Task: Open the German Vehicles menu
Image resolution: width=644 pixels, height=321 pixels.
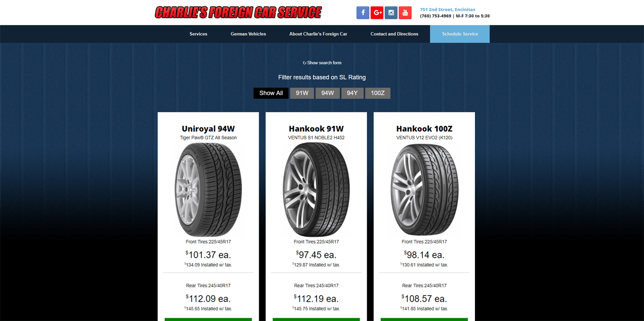Action: tap(248, 34)
